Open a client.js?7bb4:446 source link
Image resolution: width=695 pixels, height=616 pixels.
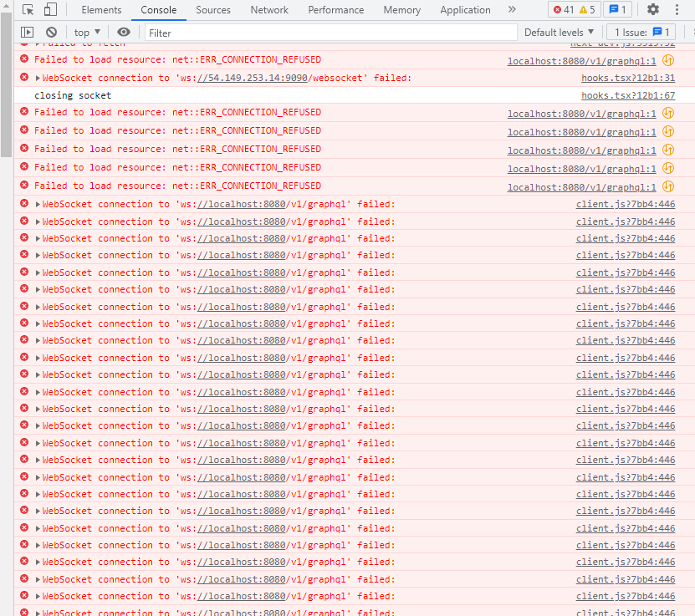pos(626,203)
